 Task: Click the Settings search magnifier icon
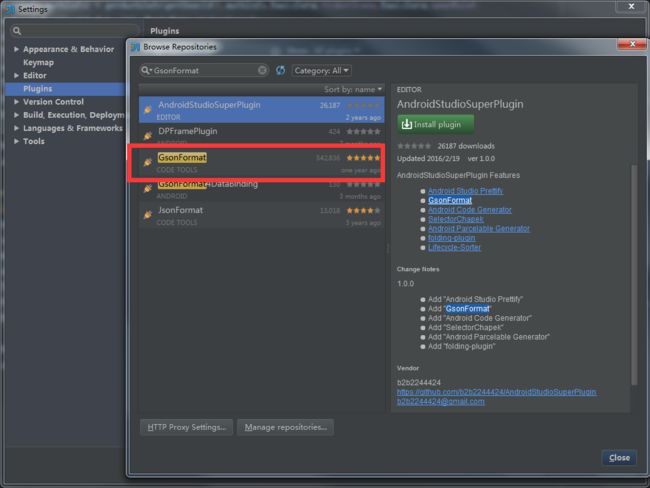pos(17,31)
